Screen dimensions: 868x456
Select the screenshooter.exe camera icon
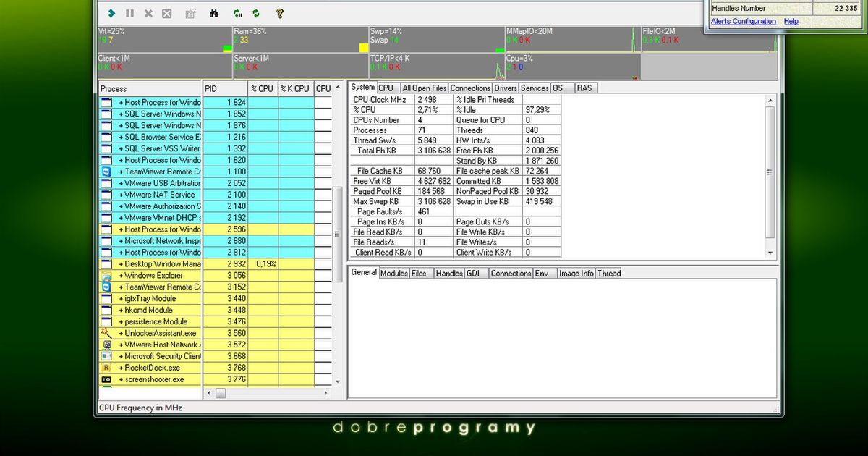(106, 379)
